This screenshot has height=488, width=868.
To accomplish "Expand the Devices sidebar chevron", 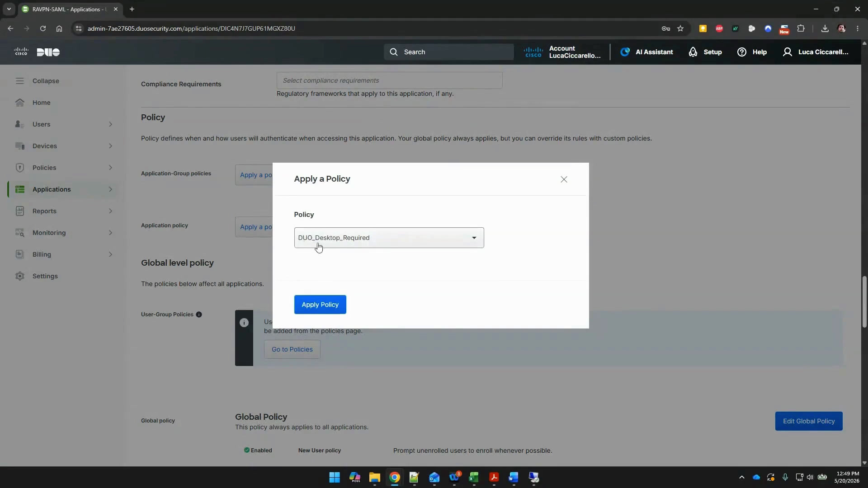I will coord(110,146).
